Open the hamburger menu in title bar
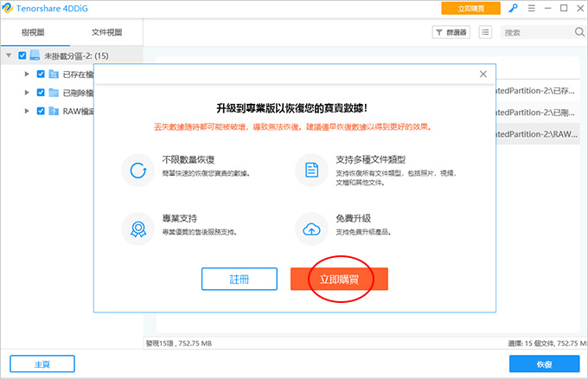588x380 pixels. 532,9
